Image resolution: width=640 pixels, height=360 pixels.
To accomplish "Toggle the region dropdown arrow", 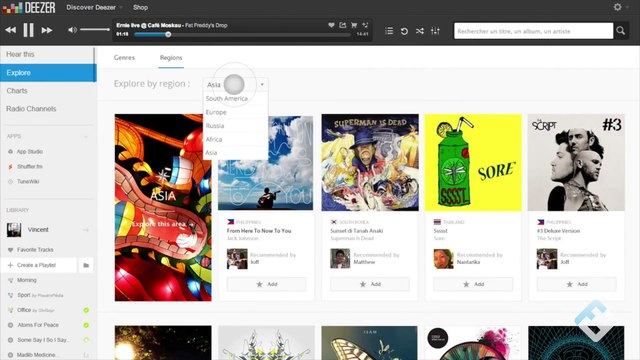I will point(262,84).
